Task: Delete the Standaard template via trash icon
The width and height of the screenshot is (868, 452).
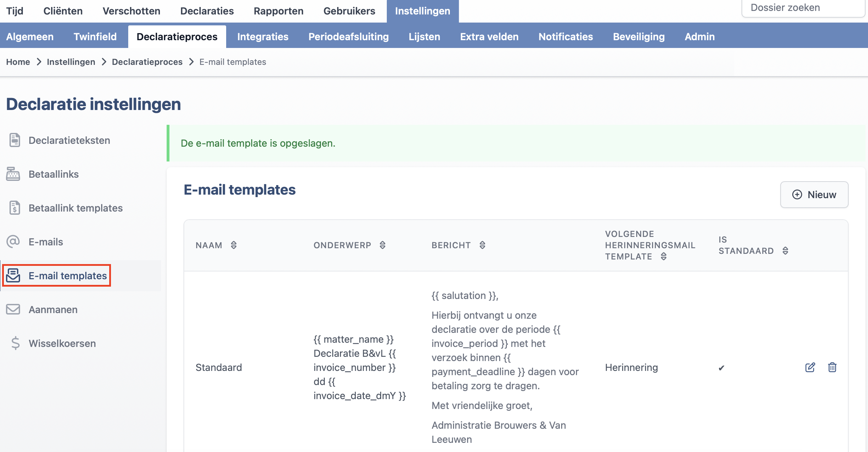Action: pos(832,367)
